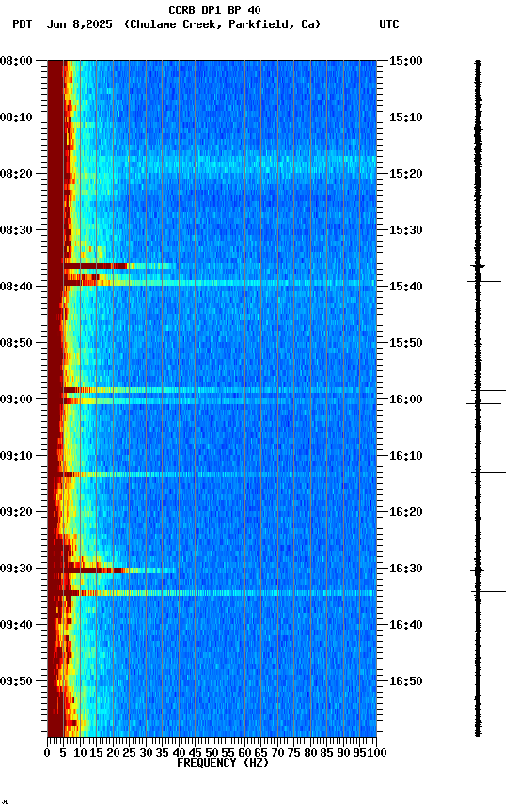Click the '09:40' PDT time label
This screenshot has width=519, height=812.
(x=16, y=625)
